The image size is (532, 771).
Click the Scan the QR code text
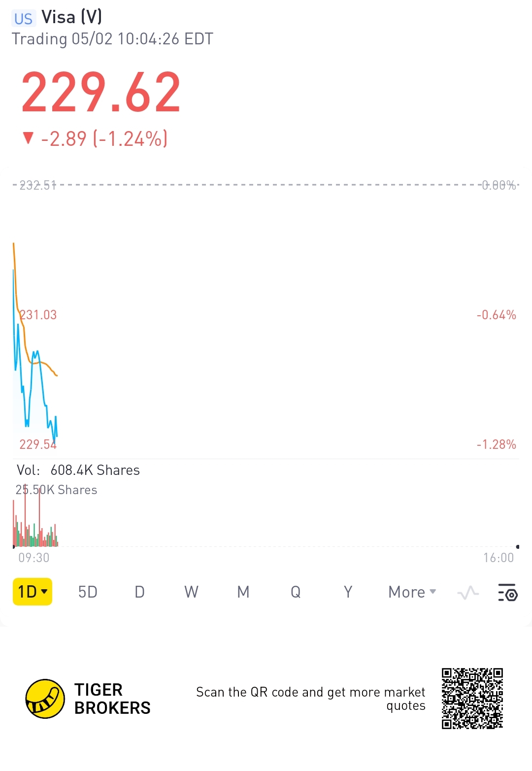coord(310,699)
